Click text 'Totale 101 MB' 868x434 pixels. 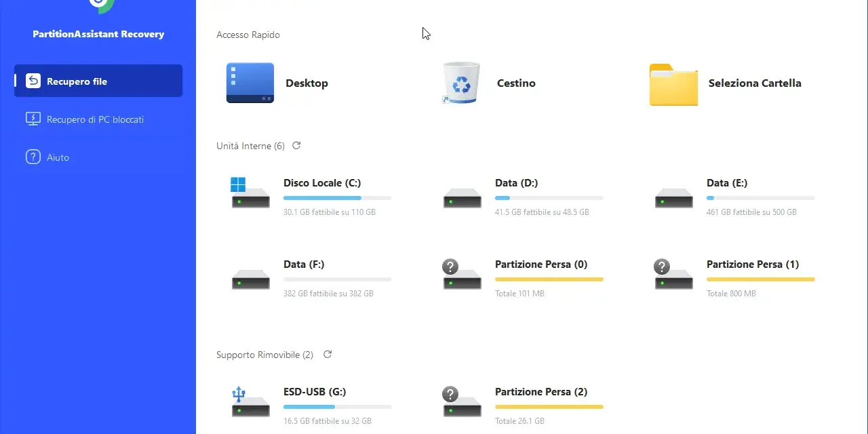click(x=519, y=294)
